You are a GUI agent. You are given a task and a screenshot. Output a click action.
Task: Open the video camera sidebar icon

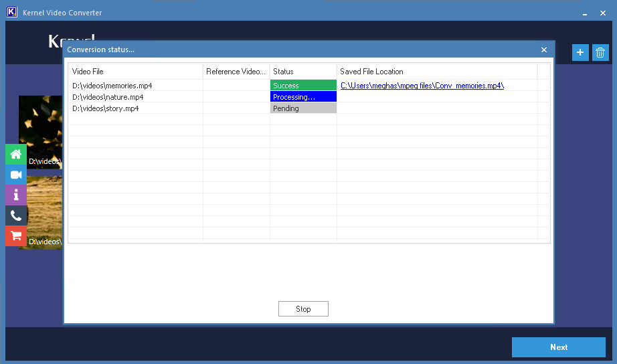click(16, 175)
